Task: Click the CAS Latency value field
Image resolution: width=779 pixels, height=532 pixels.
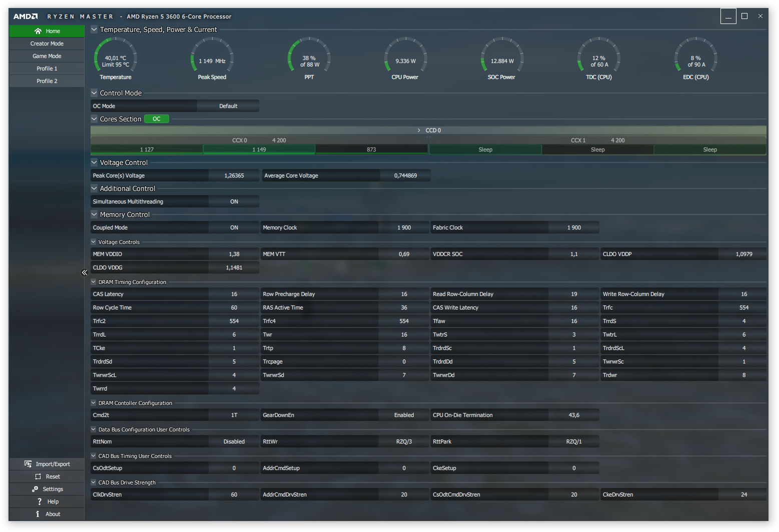Action: click(x=234, y=294)
